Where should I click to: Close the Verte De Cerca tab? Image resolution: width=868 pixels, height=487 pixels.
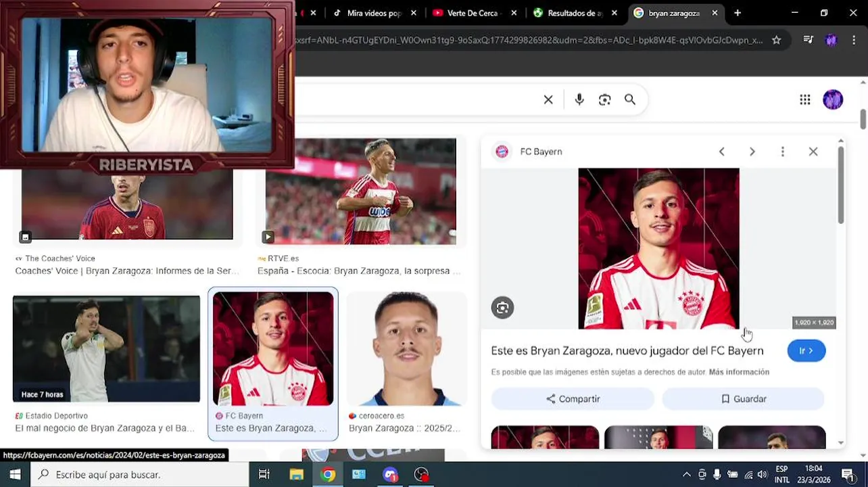(514, 13)
